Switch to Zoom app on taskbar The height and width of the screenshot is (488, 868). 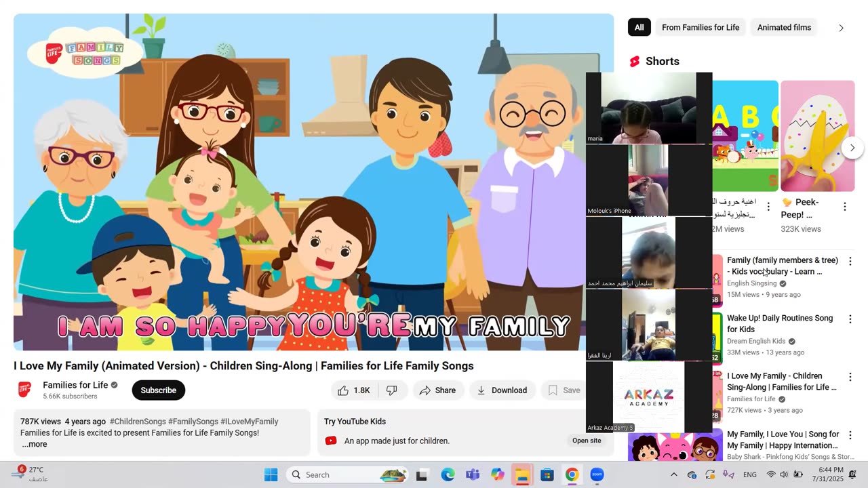tap(597, 474)
